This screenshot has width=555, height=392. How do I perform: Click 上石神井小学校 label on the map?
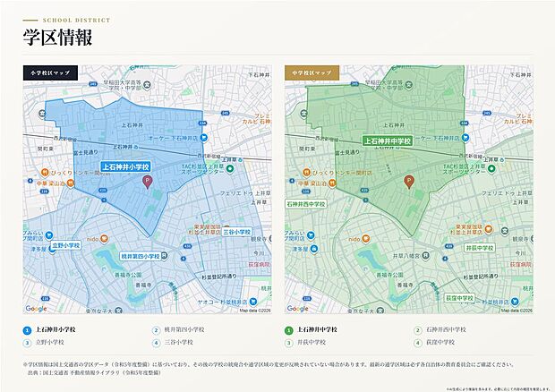click(125, 166)
